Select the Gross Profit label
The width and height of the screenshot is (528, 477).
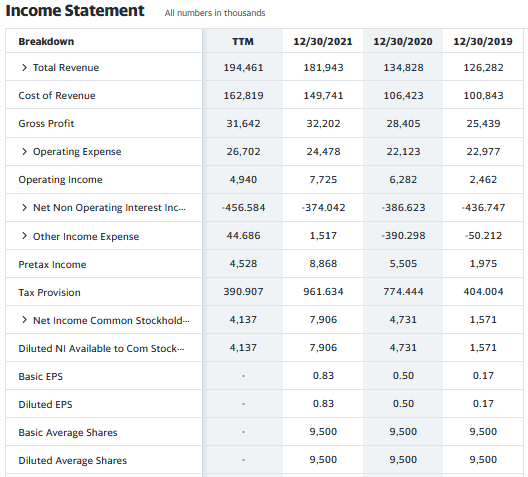(46, 124)
